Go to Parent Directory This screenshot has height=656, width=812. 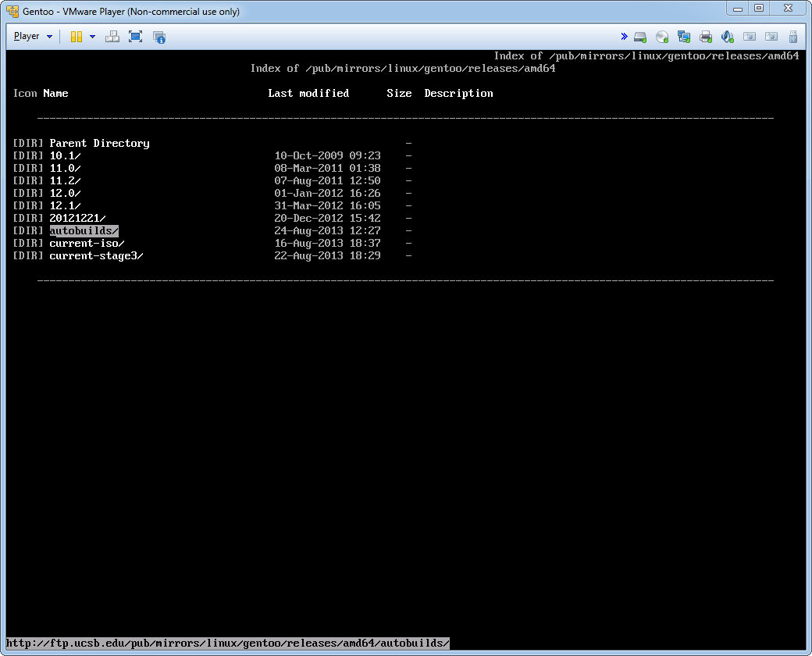(x=99, y=143)
